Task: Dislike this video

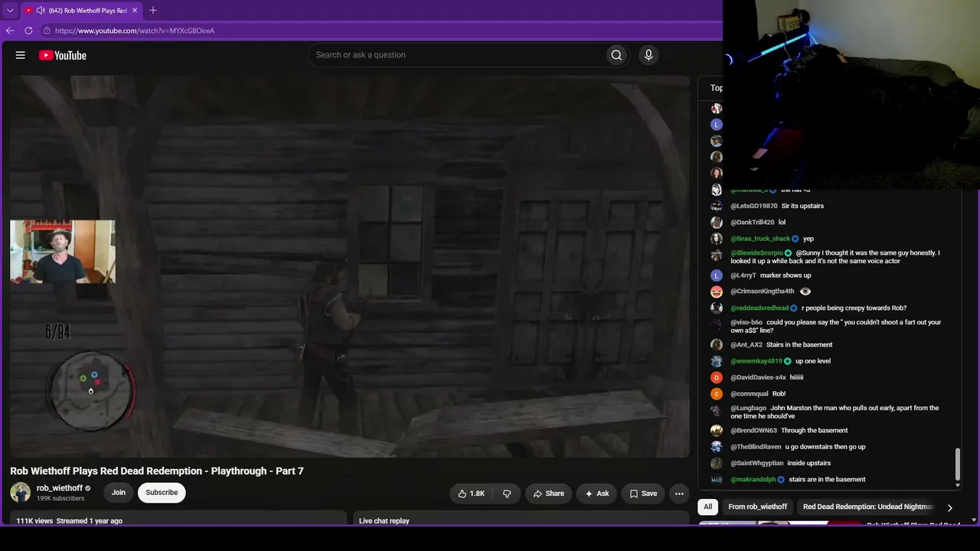Action: tap(507, 494)
